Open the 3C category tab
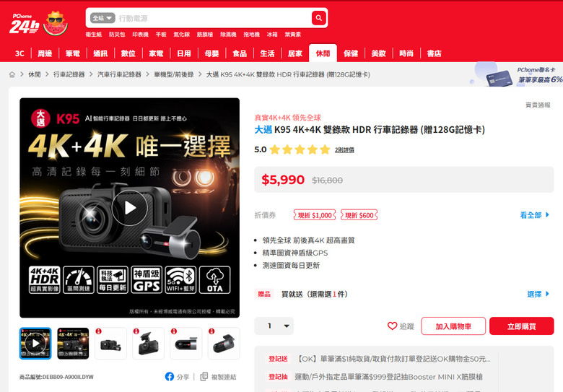 19,53
